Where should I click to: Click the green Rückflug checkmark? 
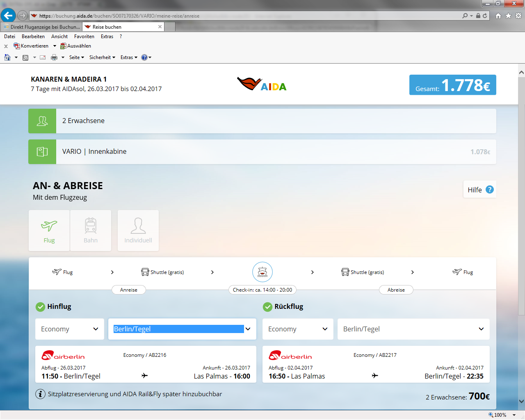(267, 307)
